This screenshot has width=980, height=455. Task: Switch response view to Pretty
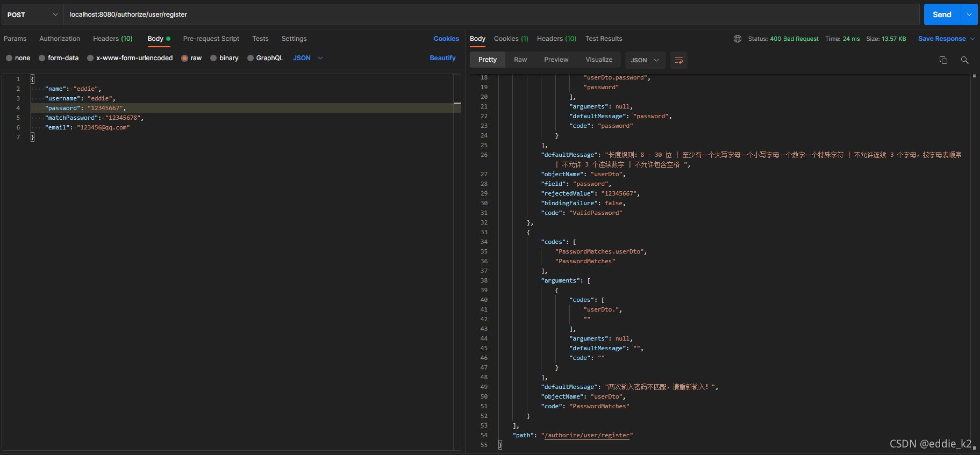coord(488,60)
